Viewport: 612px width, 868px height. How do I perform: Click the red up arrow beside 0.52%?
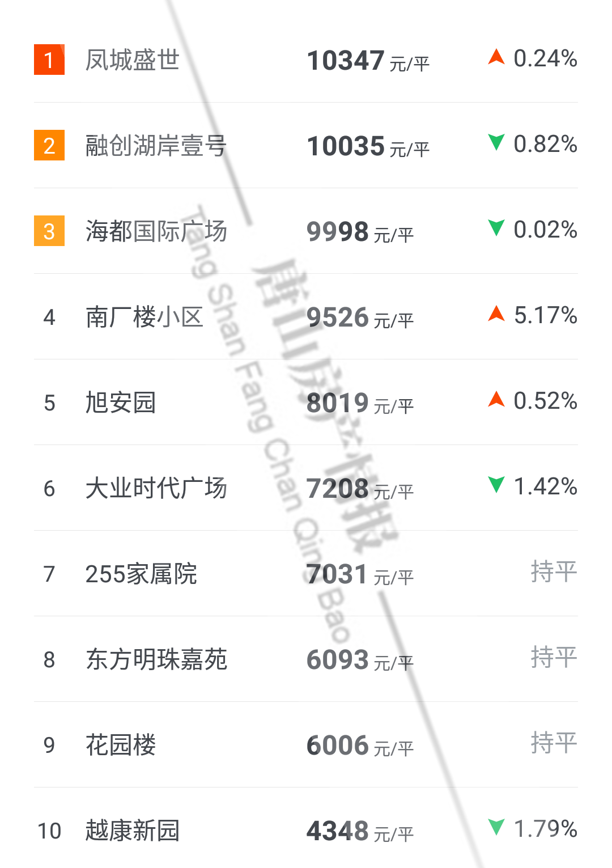click(x=496, y=399)
